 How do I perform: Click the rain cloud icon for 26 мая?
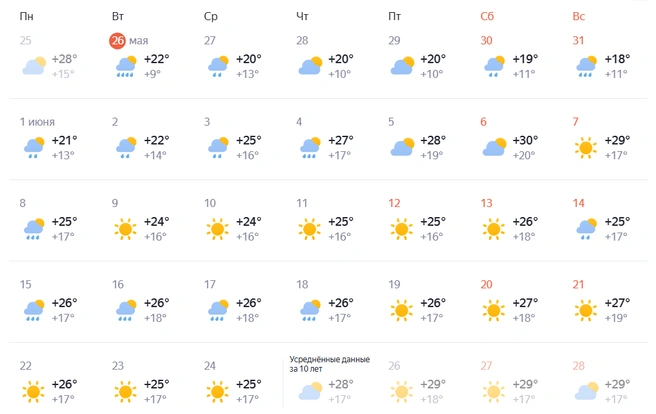click(126, 66)
